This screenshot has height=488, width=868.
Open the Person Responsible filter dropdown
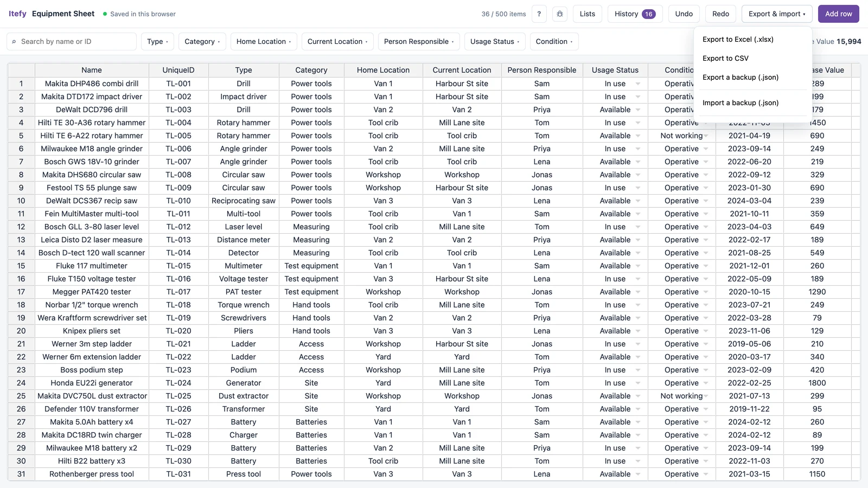[x=419, y=42]
